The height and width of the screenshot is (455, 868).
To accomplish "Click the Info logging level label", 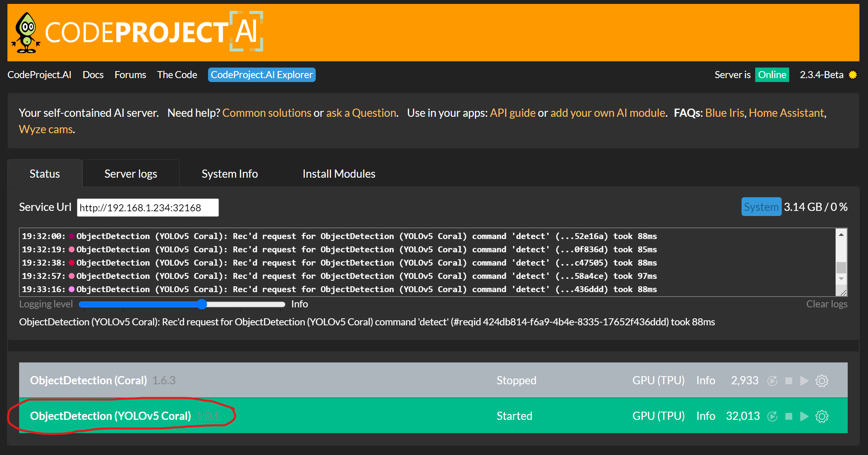I will (x=299, y=304).
